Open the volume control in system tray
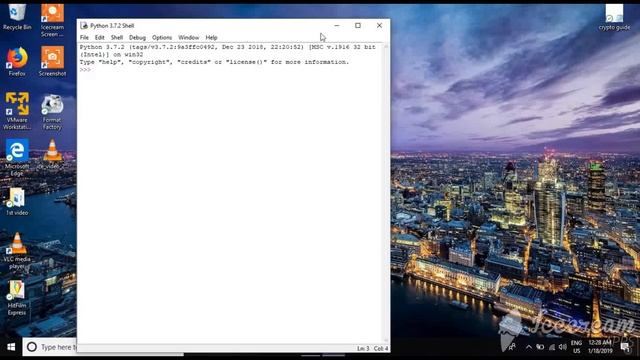The image size is (640, 360). [563, 347]
